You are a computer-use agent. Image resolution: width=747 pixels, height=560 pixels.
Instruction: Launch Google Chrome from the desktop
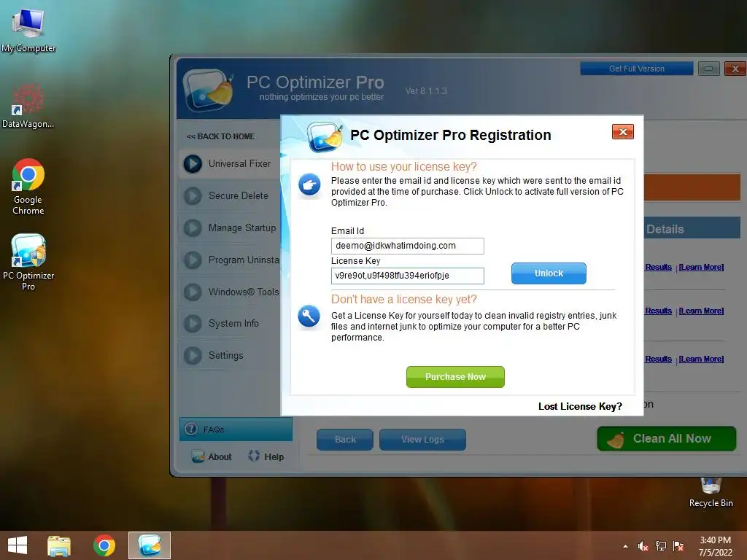point(28,186)
